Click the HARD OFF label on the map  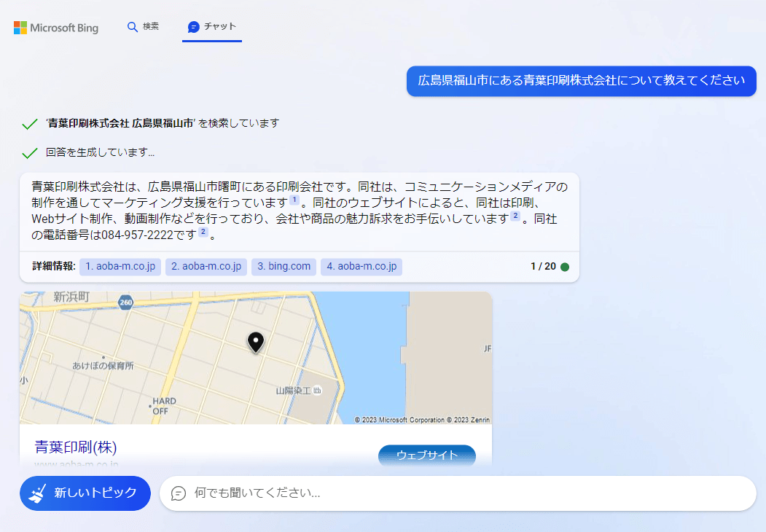tap(164, 406)
